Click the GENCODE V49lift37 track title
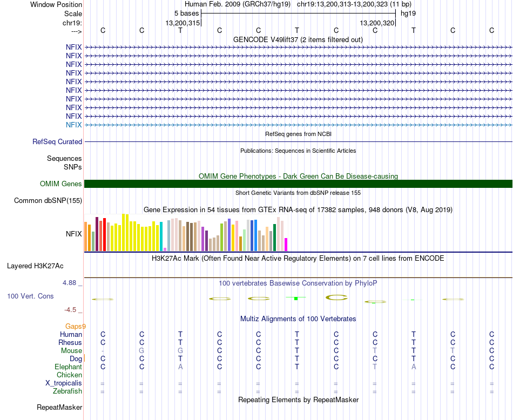 tap(298, 39)
